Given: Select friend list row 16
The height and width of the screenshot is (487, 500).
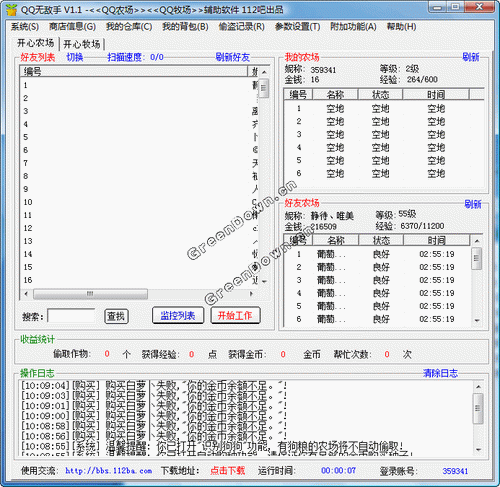Looking at the screenshot, I should click(x=139, y=280).
